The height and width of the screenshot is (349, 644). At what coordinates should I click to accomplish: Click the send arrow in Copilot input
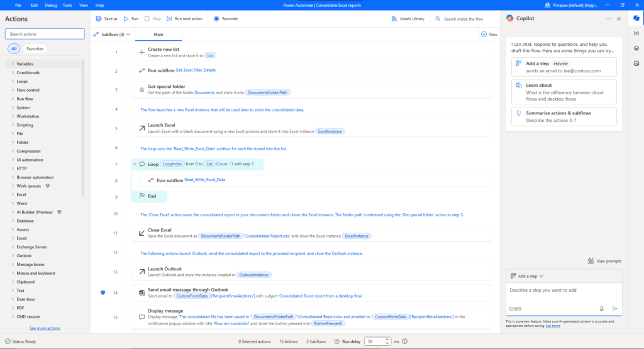pyautogui.click(x=615, y=309)
